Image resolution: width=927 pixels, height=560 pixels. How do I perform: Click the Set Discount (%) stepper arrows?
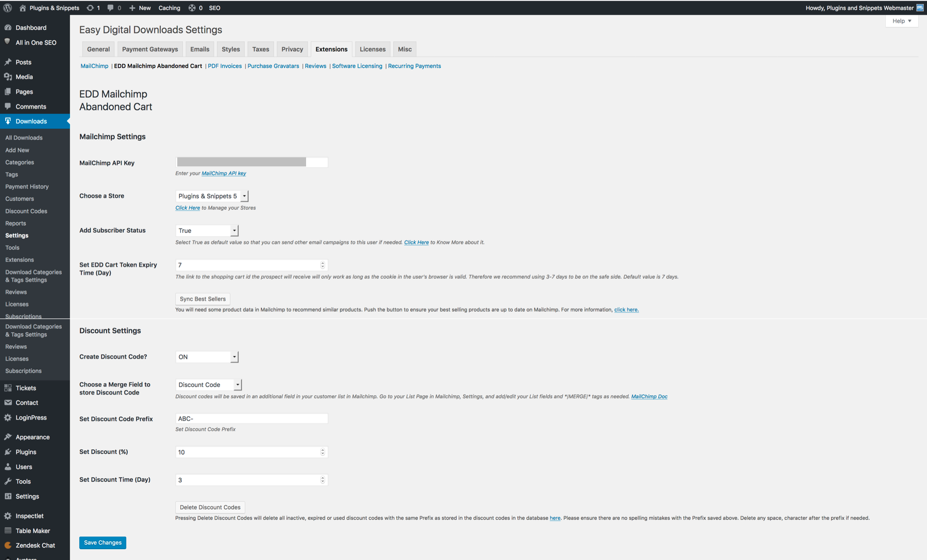[x=323, y=452]
